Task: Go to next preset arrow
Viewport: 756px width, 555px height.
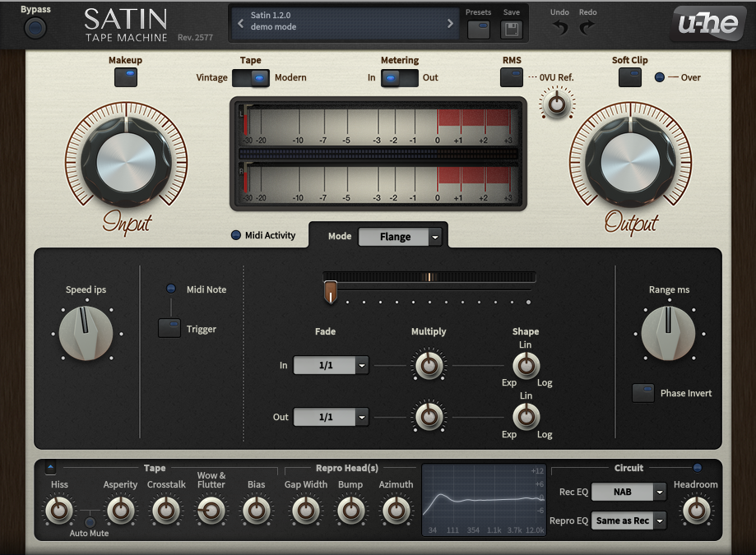Action: click(x=450, y=23)
